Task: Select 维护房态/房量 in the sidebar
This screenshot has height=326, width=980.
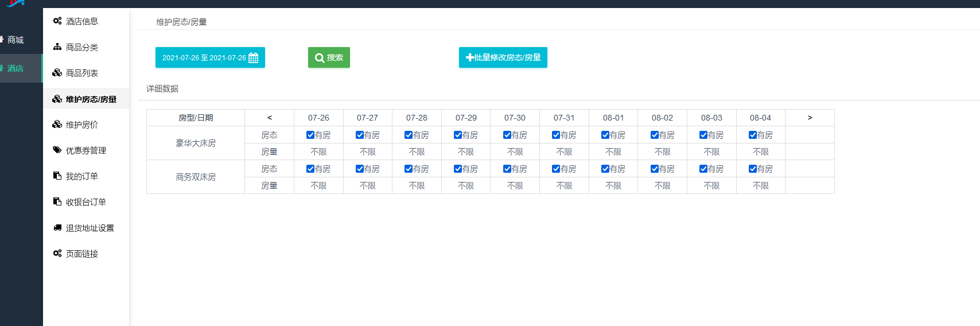Action: [86, 99]
